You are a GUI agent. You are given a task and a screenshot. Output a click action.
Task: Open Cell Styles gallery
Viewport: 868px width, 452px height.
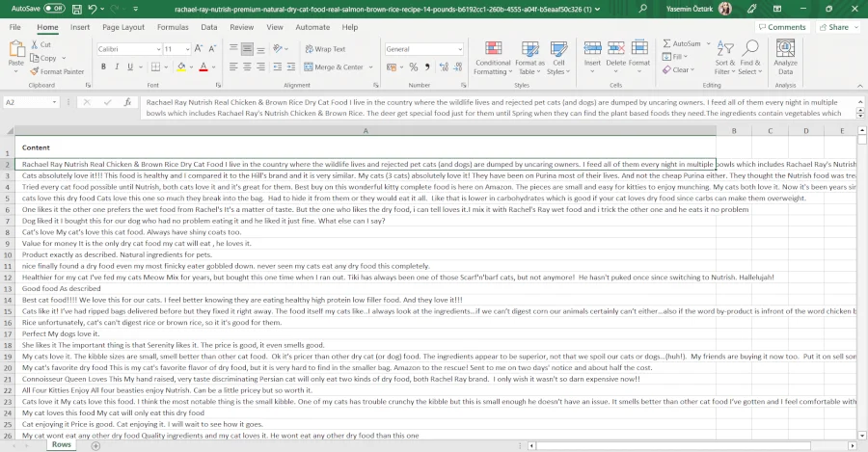tap(558, 58)
